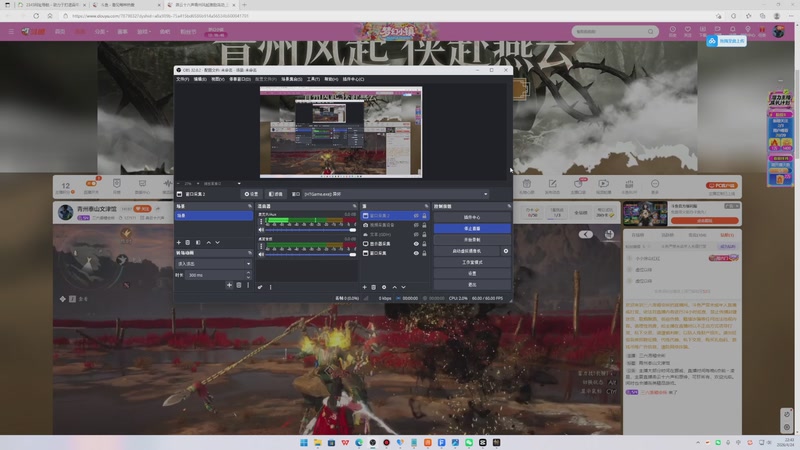Viewport: 800px width, 450px height.
Task: Remove selected scene using Scenes trash icon
Action: 188,242
